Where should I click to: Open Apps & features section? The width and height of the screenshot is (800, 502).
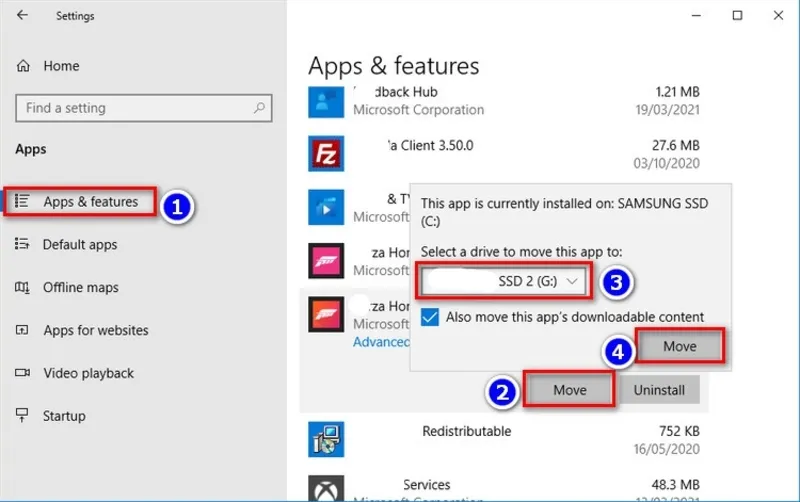pos(90,202)
